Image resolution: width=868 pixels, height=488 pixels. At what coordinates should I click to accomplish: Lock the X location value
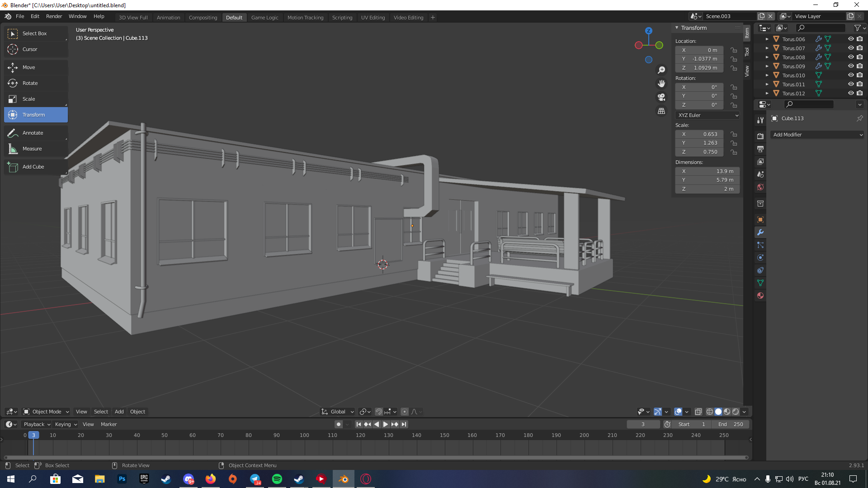tap(734, 50)
